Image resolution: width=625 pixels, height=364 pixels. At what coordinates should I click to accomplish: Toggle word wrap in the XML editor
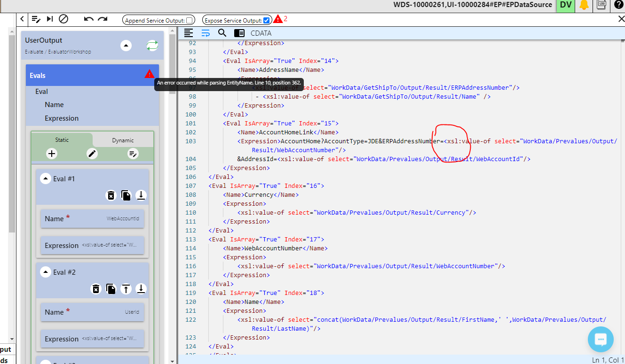click(x=206, y=33)
